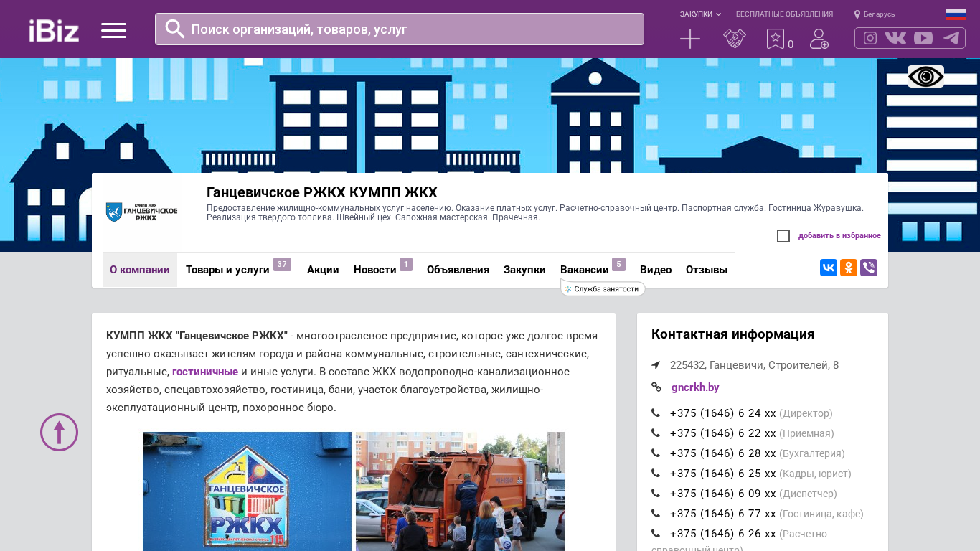Click the Служба занятости tooltip badge
Screen dimensions: 980x551
pos(603,288)
